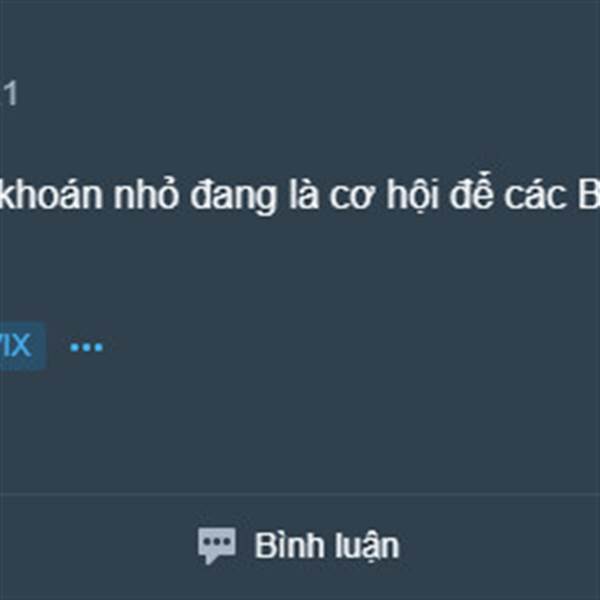Viewport: 600px width, 600px height.
Task: Click the word "cơ" in the post
Action: 352,197
